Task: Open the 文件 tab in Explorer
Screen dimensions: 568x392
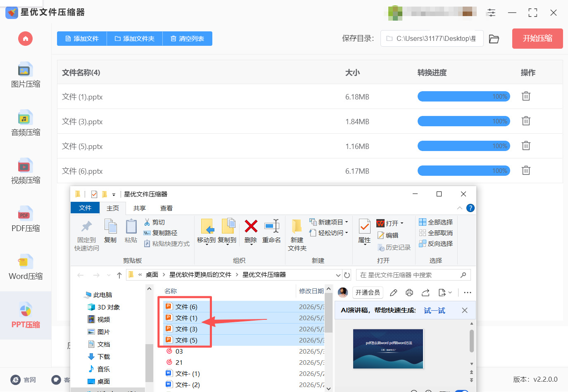Action: tap(85, 208)
